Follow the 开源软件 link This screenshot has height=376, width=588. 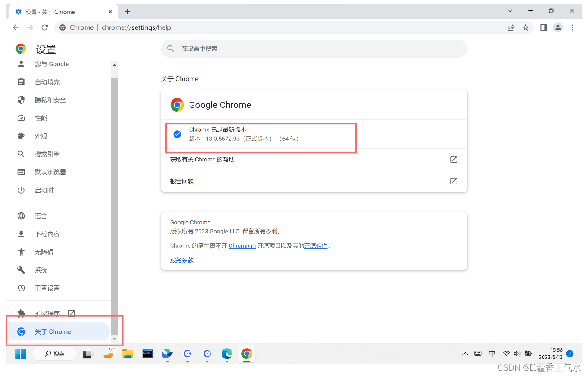click(x=316, y=246)
